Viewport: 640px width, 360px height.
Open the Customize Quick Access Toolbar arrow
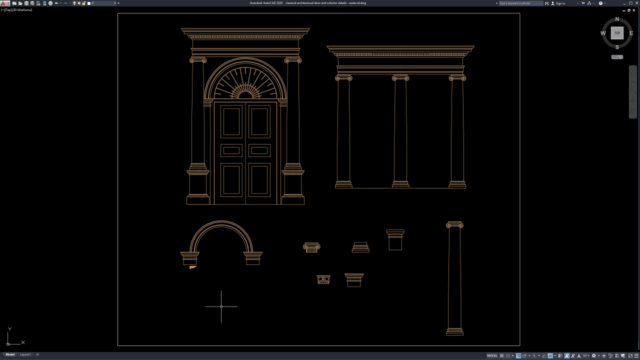118,3
